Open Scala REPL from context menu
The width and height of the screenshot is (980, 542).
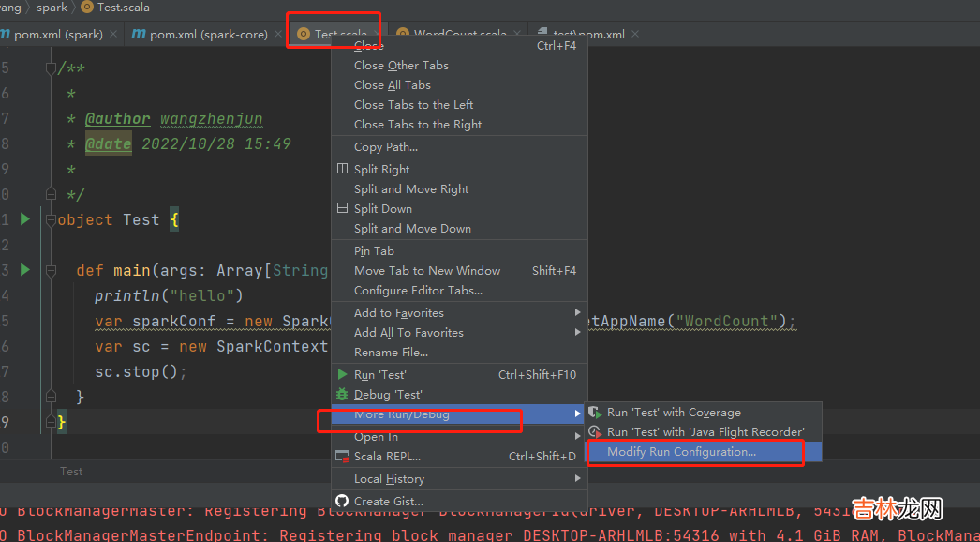click(387, 457)
